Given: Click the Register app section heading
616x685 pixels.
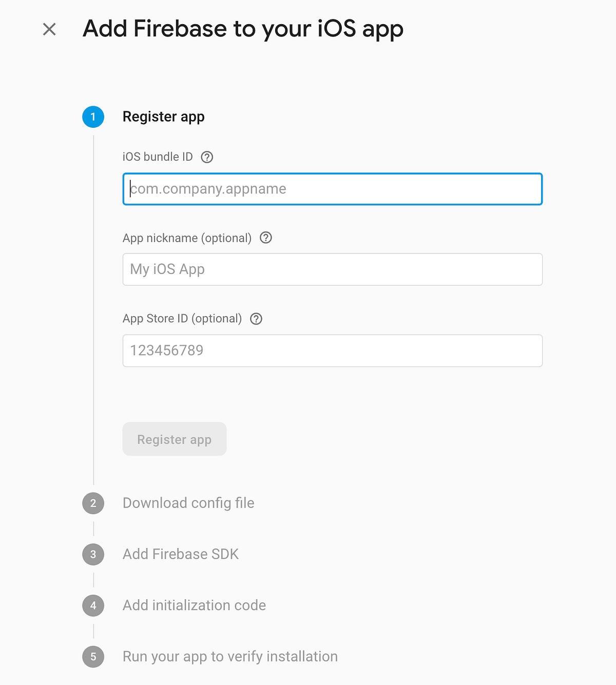Looking at the screenshot, I should tap(163, 116).
